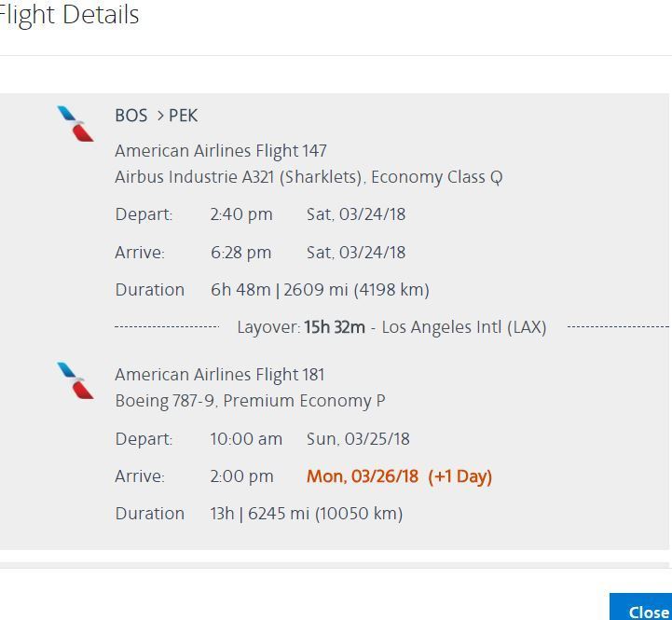Screen dimensions: 672x620
Task: Click the 2:40 pm departure time
Action: (241, 214)
